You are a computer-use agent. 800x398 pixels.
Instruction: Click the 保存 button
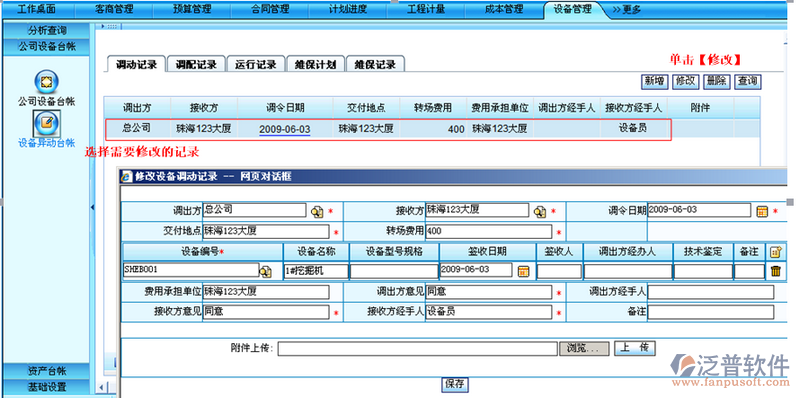[x=455, y=384]
